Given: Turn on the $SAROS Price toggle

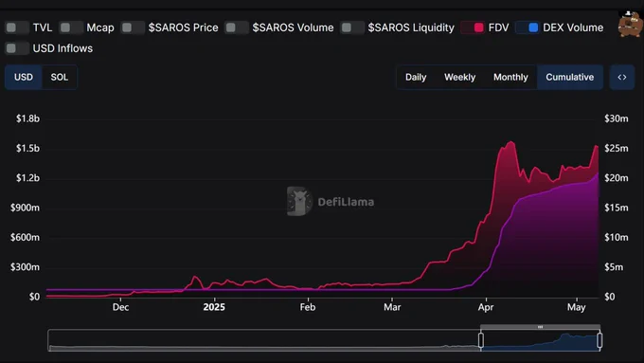Looking at the screenshot, I should click(133, 27).
